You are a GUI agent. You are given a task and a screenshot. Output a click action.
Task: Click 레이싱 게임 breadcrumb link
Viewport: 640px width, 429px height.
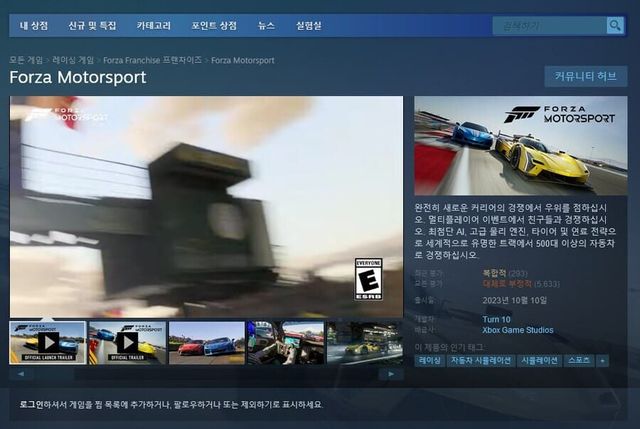[x=75, y=60]
